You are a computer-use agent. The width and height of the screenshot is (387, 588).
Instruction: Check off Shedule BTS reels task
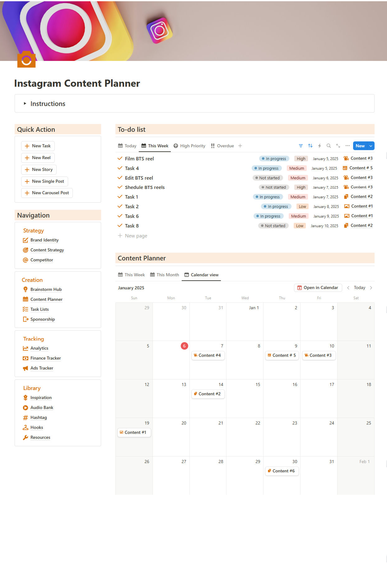[120, 187]
